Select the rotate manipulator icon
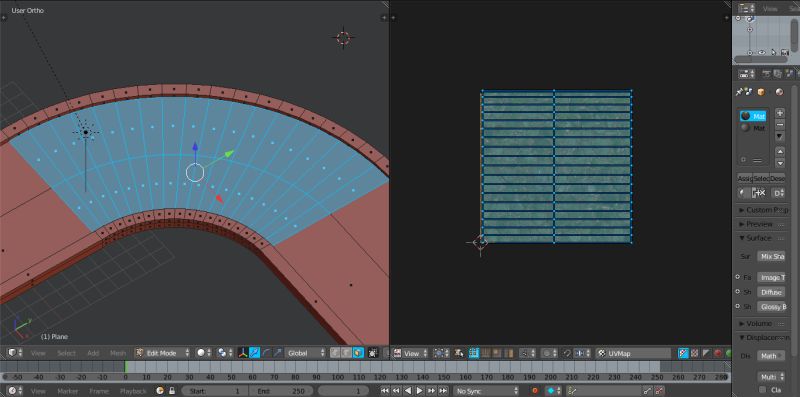The width and height of the screenshot is (800, 397). [266, 353]
